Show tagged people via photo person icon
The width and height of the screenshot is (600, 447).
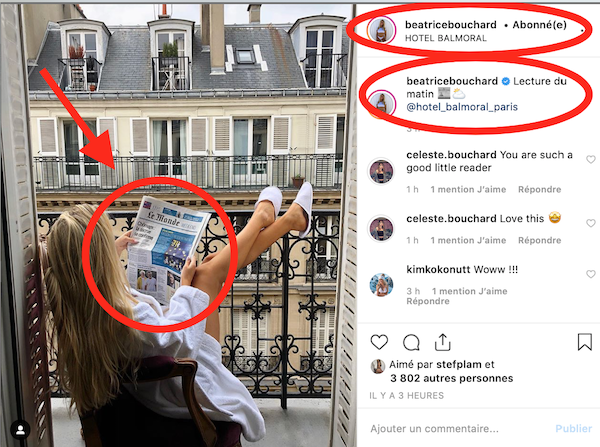tap(21, 430)
